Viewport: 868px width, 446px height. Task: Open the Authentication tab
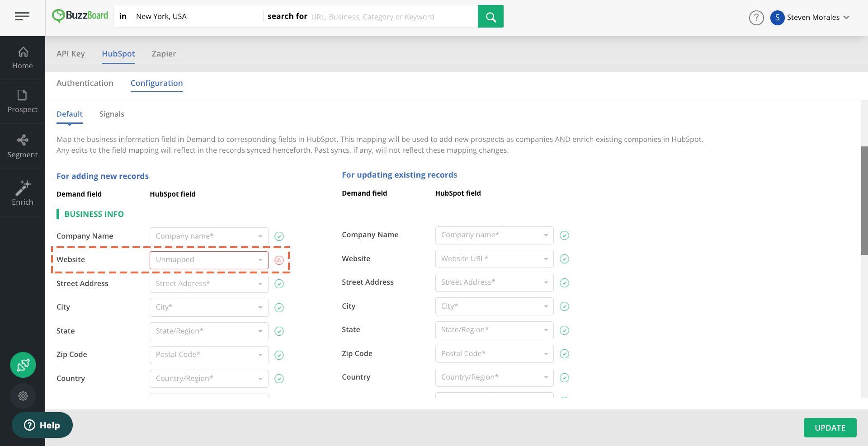coord(85,83)
